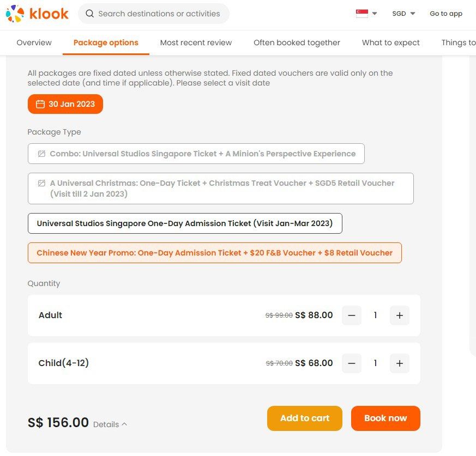Viewport: 476px width, 456px height.
Task: Go to Most recent review tab
Action: (196, 42)
